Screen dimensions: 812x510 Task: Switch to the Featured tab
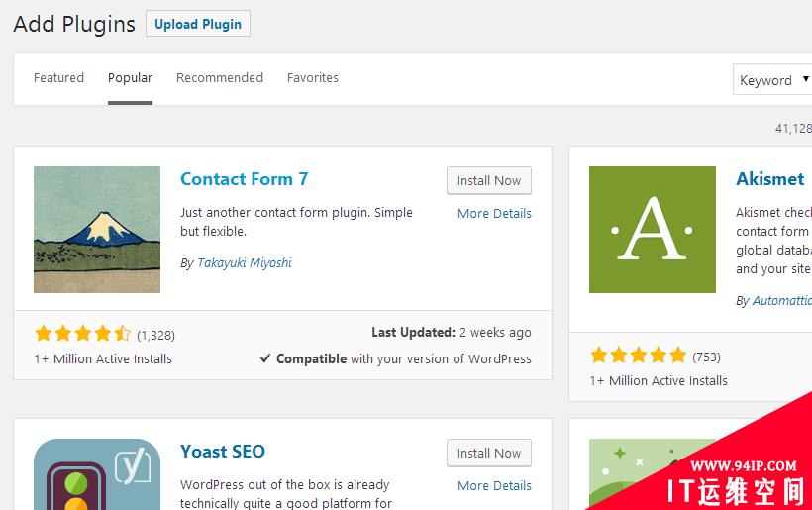pos(58,77)
